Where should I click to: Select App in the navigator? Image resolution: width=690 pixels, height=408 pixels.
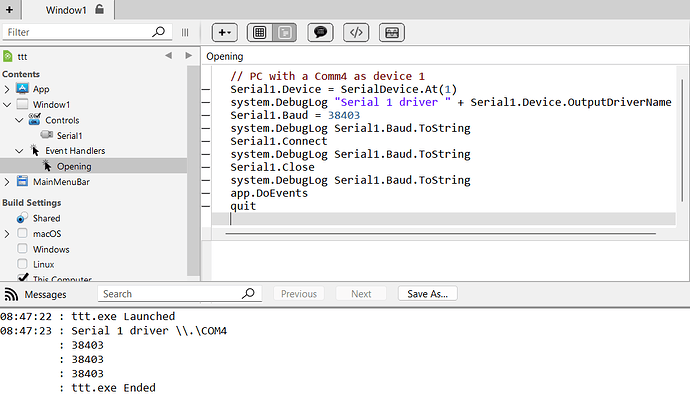coord(41,89)
